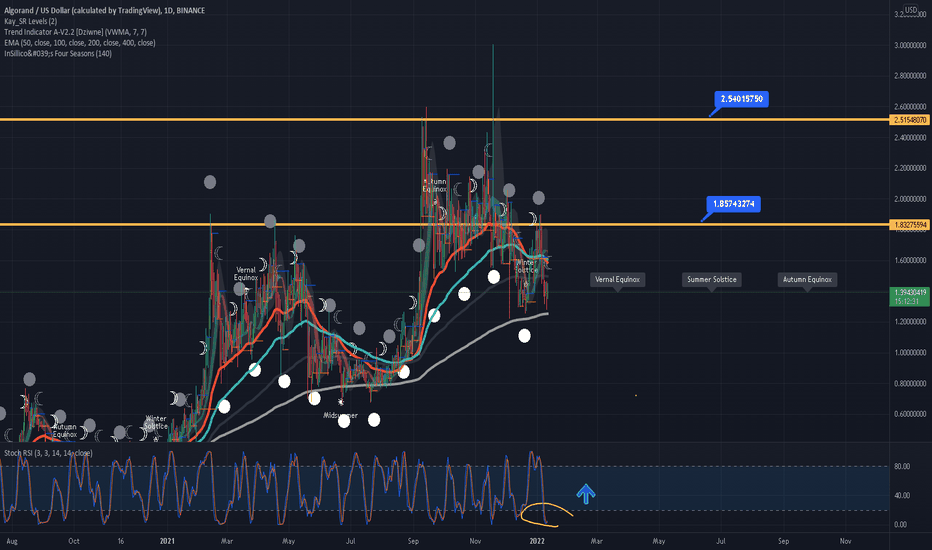The width and height of the screenshot is (932, 550).
Task: Select the USD currency badge on price axis
Action: click(911, 10)
